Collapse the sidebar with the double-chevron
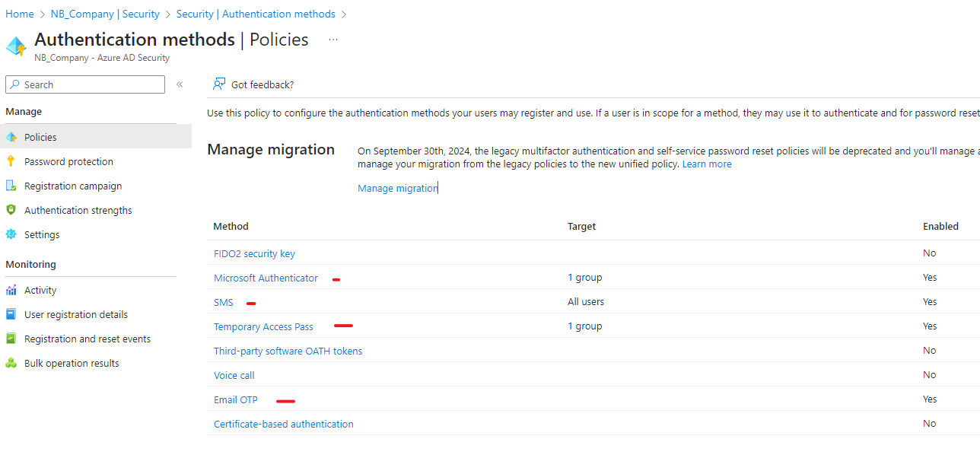980x458 pixels. click(180, 84)
